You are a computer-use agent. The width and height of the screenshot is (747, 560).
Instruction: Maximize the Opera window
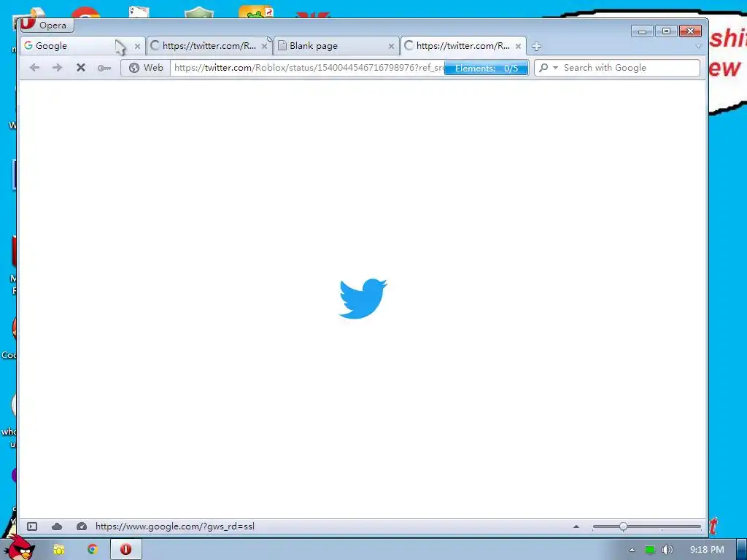(x=667, y=31)
